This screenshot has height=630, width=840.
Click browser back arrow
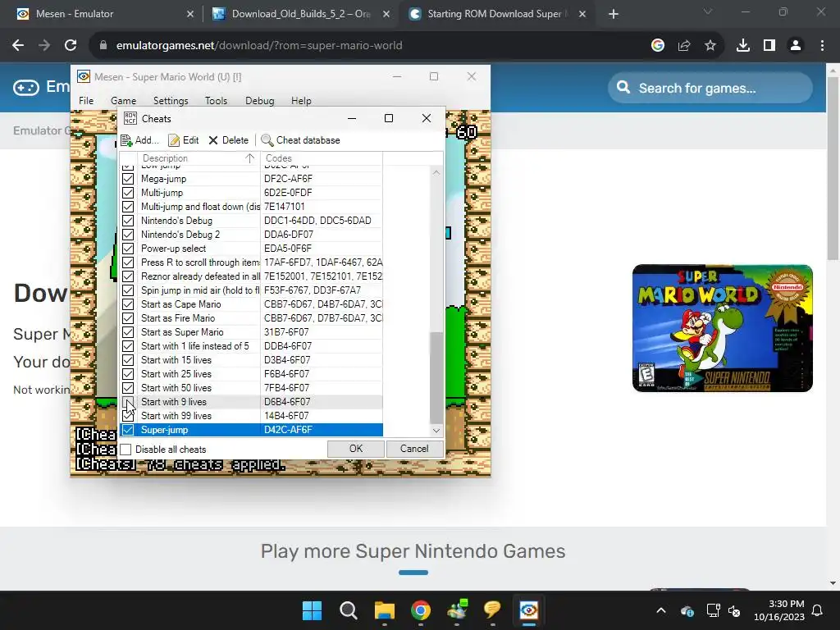[x=18, y=46]
